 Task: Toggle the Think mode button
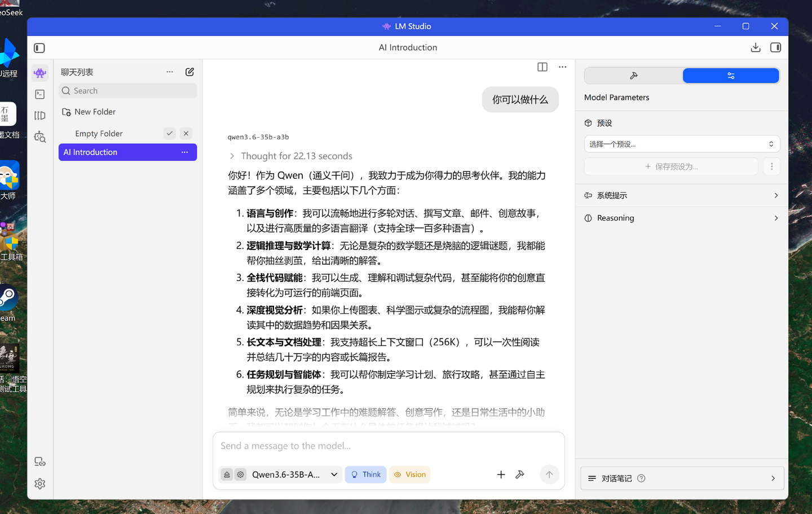tap(365, 475)
